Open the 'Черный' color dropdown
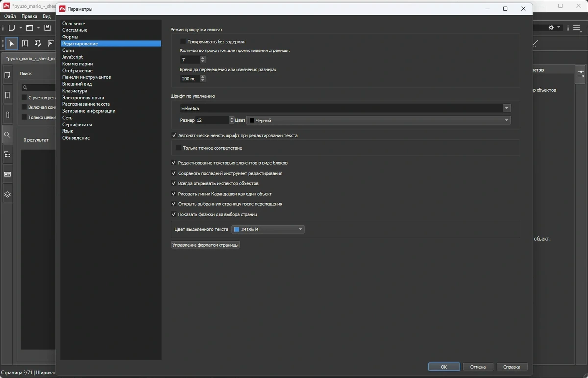 point(379,120)
